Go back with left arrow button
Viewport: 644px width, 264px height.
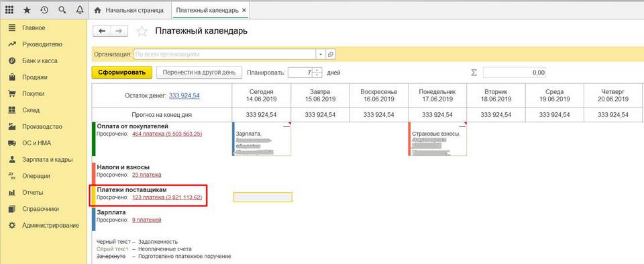[102, 31]
